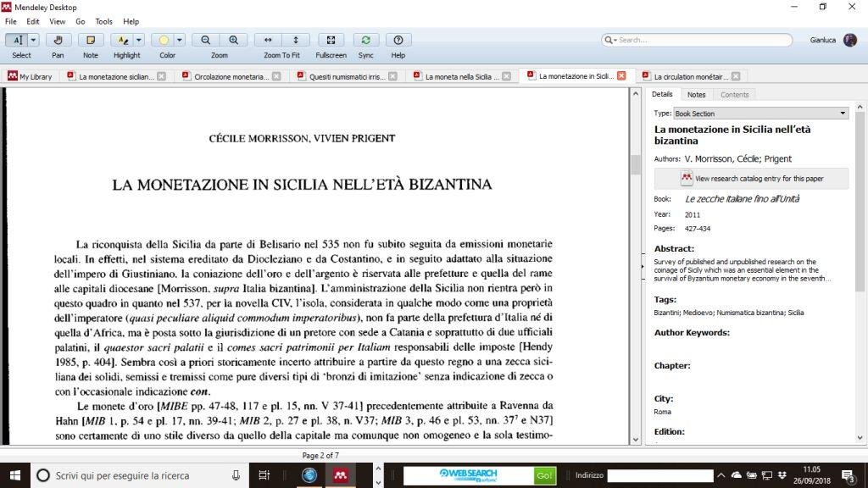Open the Tools menu
This screenshot has height=488, width=868.
coord(103,21)
